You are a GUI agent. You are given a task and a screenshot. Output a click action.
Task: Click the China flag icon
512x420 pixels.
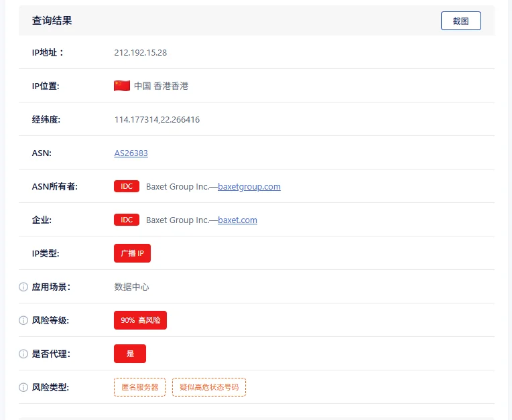coord(122,86)
